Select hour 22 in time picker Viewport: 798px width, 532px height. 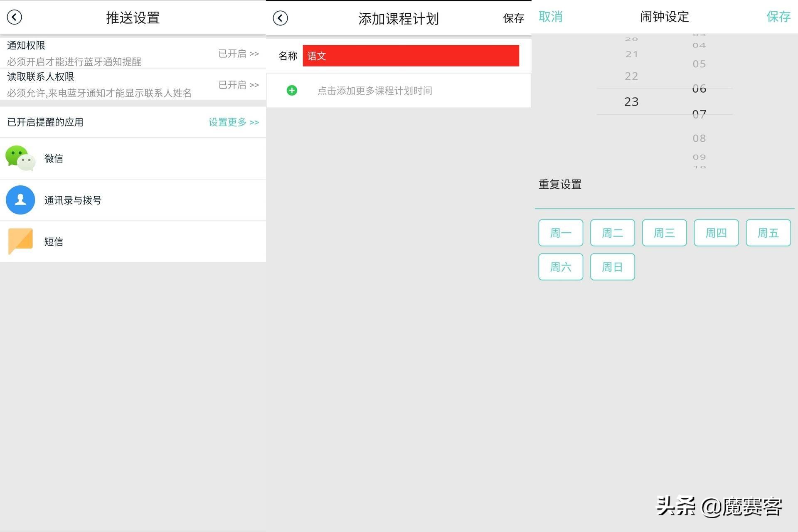631,76
